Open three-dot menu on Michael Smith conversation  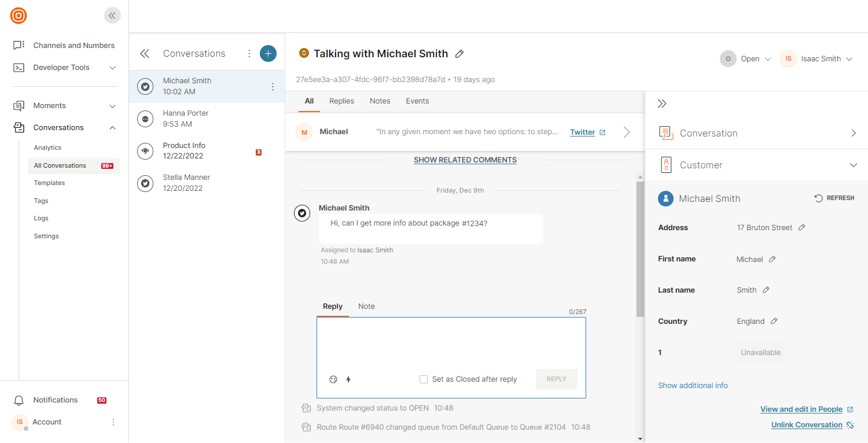273,87
